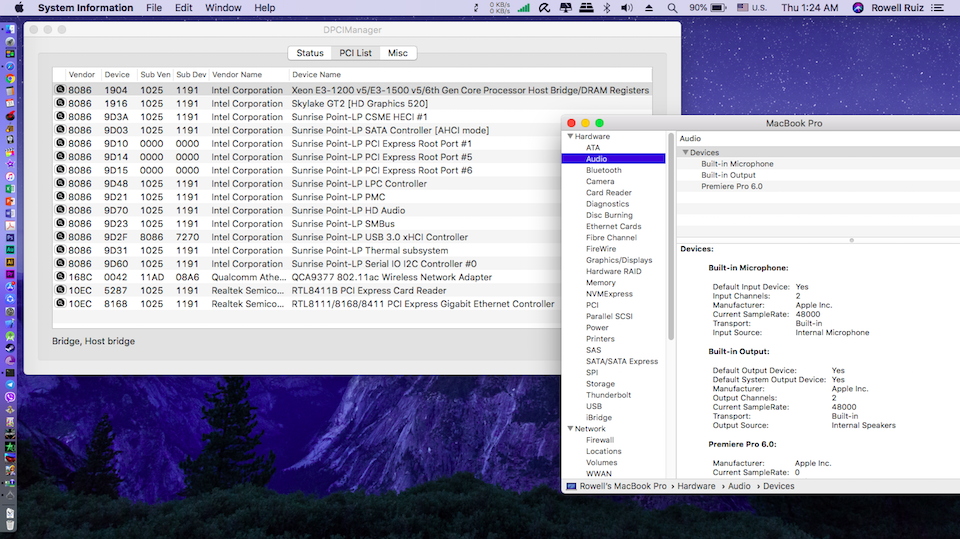Open Finder from the Dock
Viewport: 960px width, 539px height.
point(10,29)
